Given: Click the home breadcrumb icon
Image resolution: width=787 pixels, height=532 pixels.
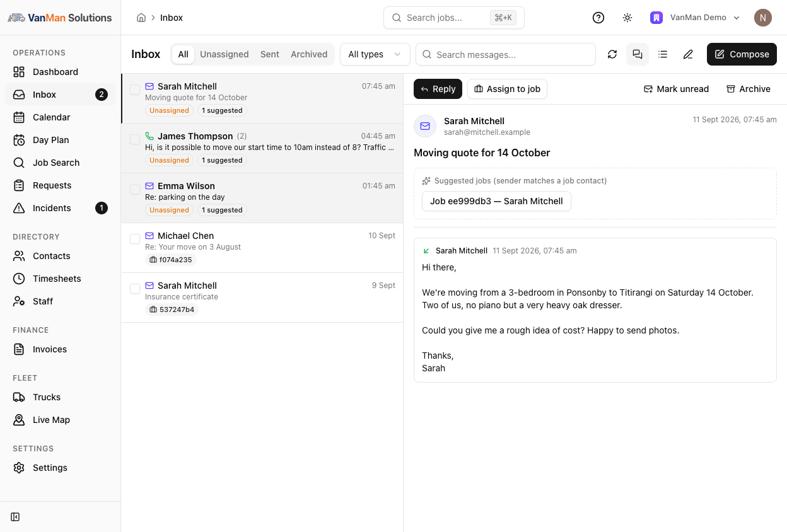Looking at the screenshot, I should 141,18.
